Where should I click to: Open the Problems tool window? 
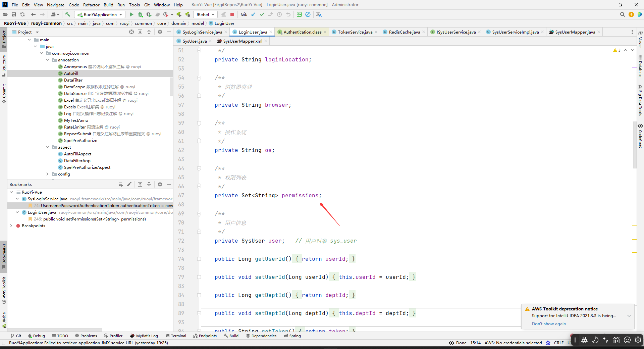86,336
